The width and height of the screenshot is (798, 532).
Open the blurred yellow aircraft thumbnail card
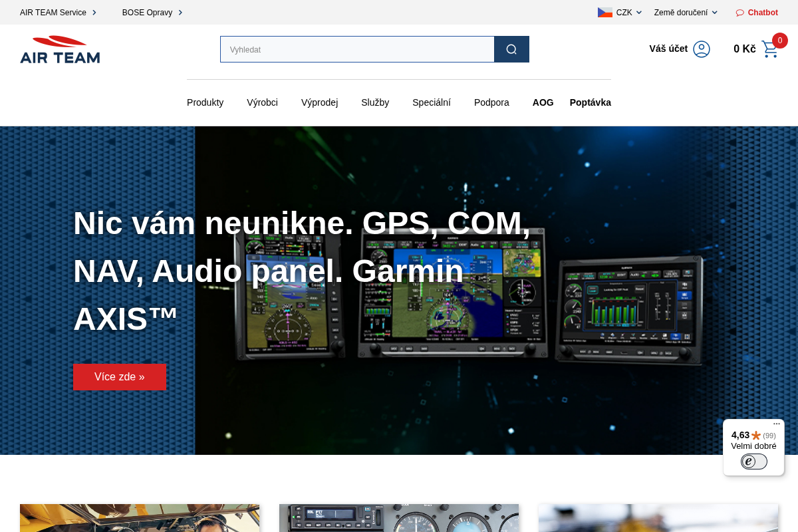coord(658,518)
